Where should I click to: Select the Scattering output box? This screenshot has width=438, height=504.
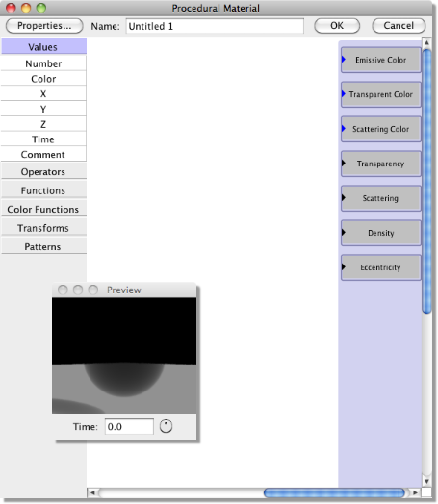[381, 198]
